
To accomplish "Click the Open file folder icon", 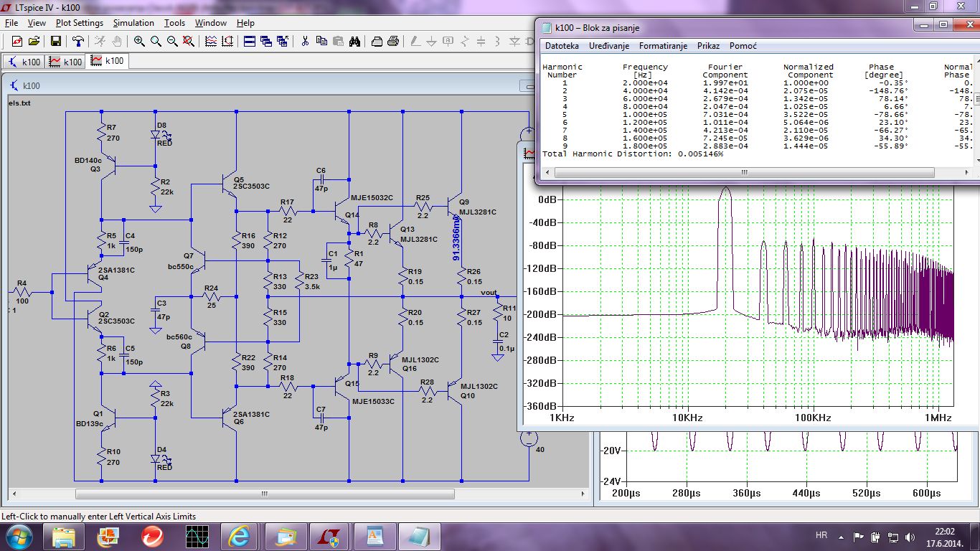I will (35, 41).
